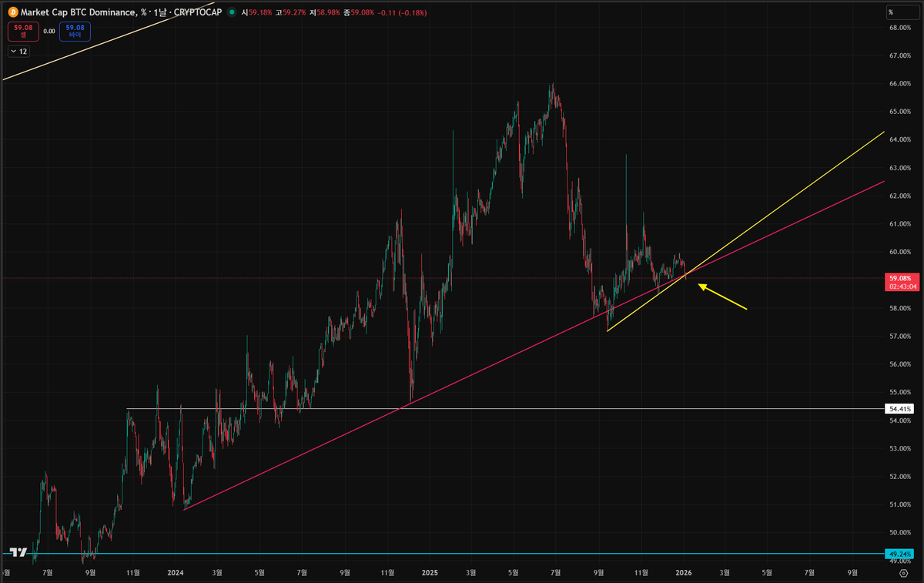
Task: Click the orange Bitcoin symbol icon
Action: pos(12,12)
